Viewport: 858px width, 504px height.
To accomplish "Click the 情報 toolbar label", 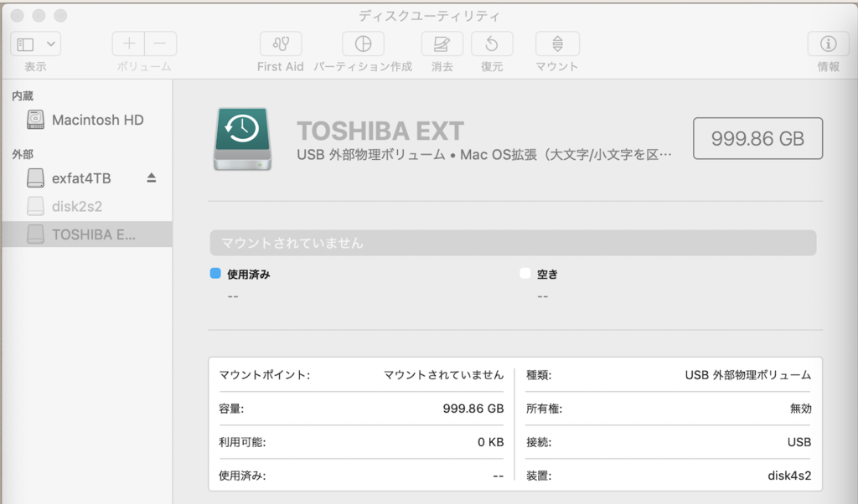I will [828, 67].
